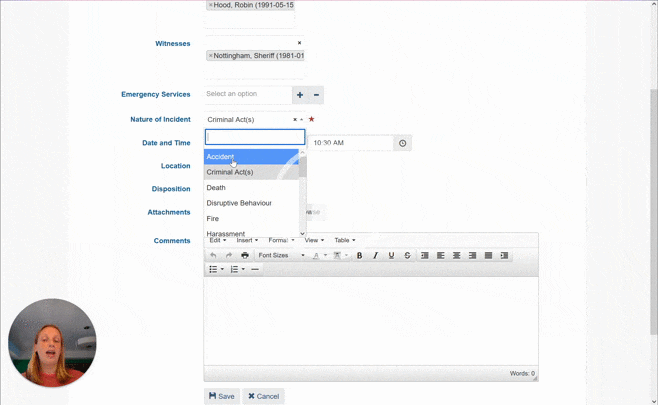Open the time picker clock icon
658x405 pixels.
[403, 143]
